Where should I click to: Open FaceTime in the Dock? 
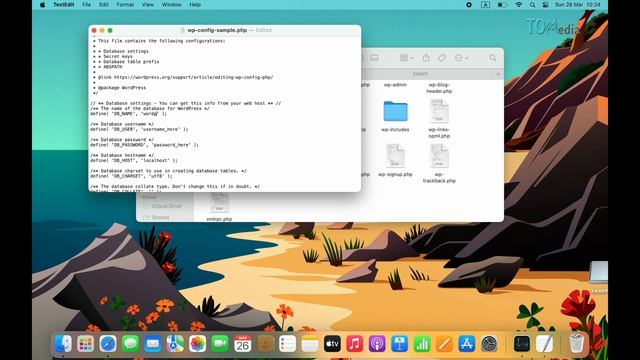pos(220,344)
